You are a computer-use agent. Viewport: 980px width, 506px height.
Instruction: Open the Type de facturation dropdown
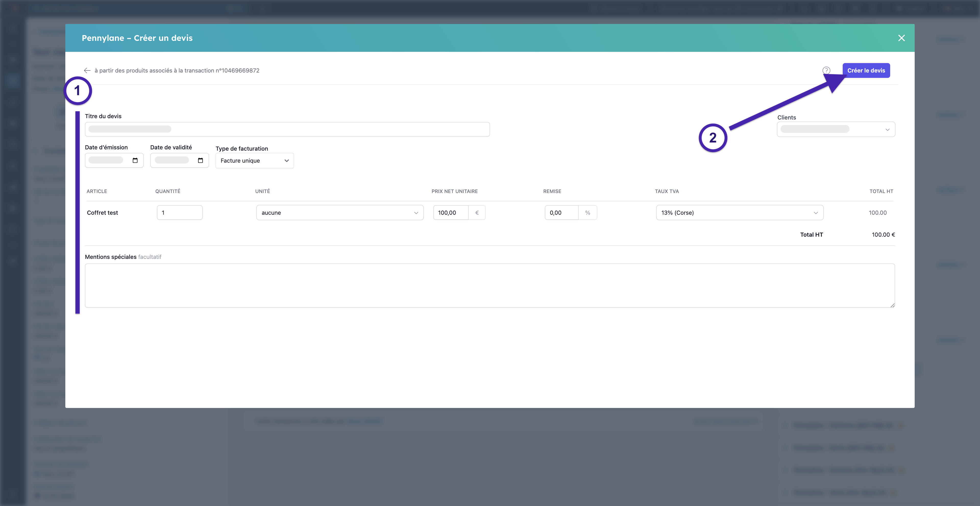pos(254,161)
